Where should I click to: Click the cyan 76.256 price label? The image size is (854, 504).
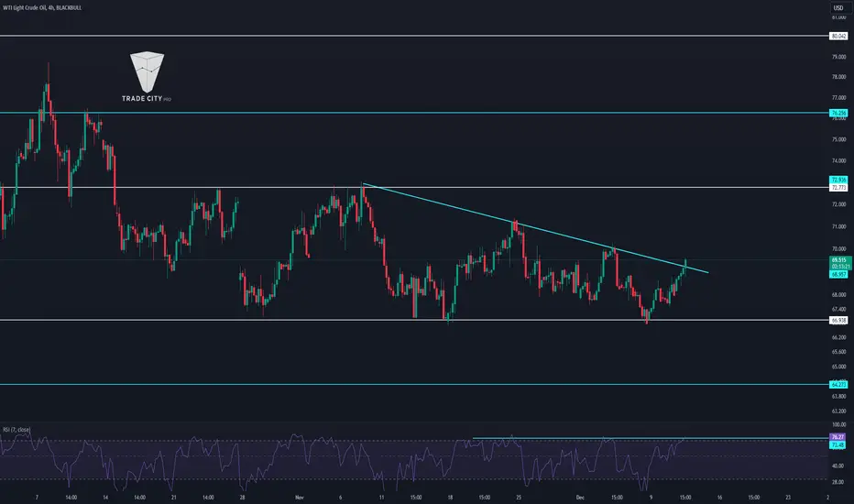[838, 113]
